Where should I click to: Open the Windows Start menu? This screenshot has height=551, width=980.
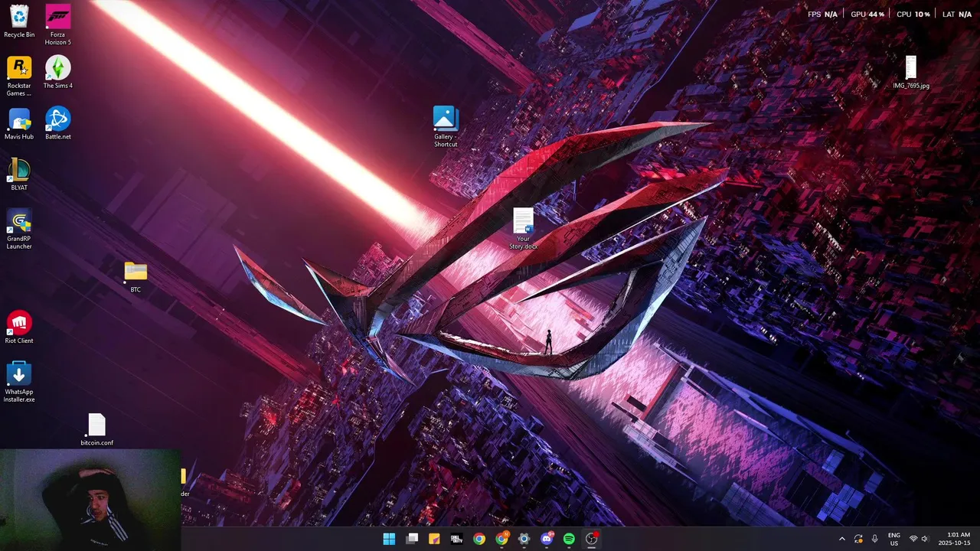389,539
